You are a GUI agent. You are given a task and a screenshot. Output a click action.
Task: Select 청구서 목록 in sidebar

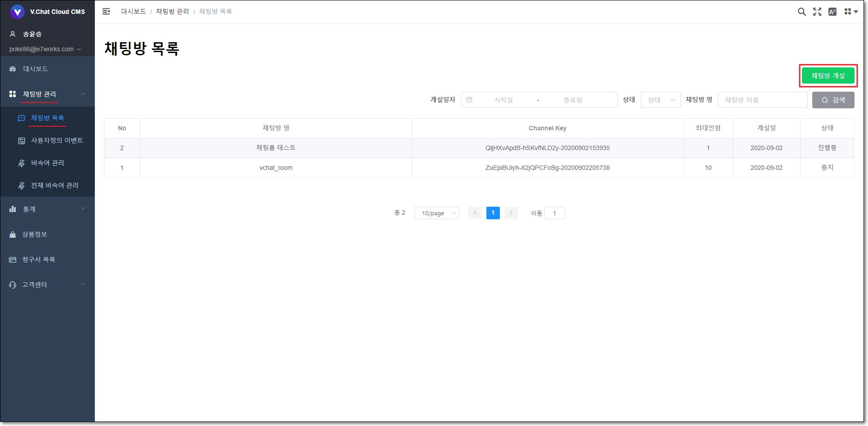point(39,259)
